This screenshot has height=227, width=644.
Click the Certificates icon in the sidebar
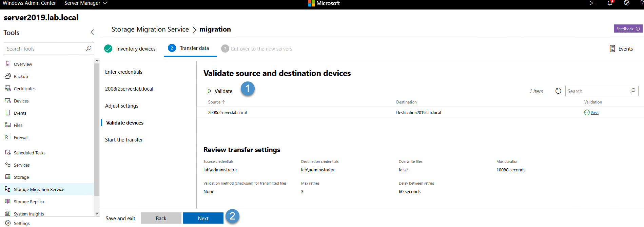point(8,88)
